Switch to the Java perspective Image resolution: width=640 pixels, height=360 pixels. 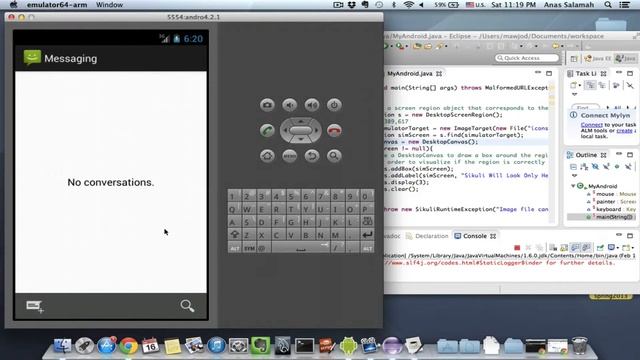pos(626,58)
